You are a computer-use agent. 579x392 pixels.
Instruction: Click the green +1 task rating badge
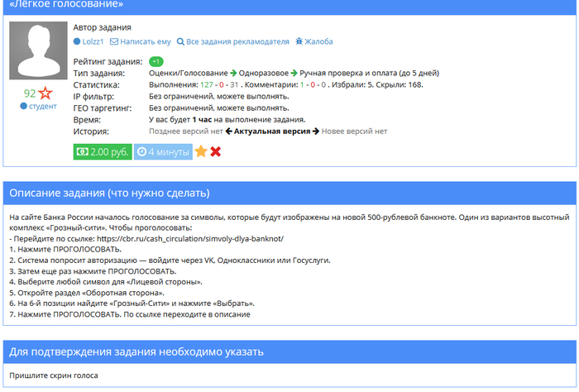156,62
